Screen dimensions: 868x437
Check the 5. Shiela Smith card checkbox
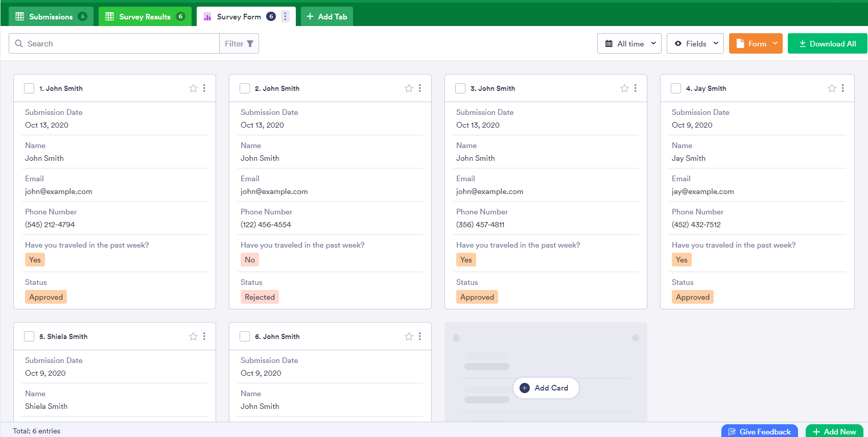[x=29, y=336]
